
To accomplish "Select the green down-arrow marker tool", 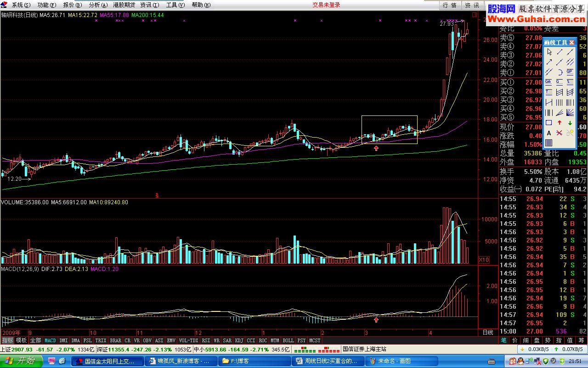I will coord(570,123).
